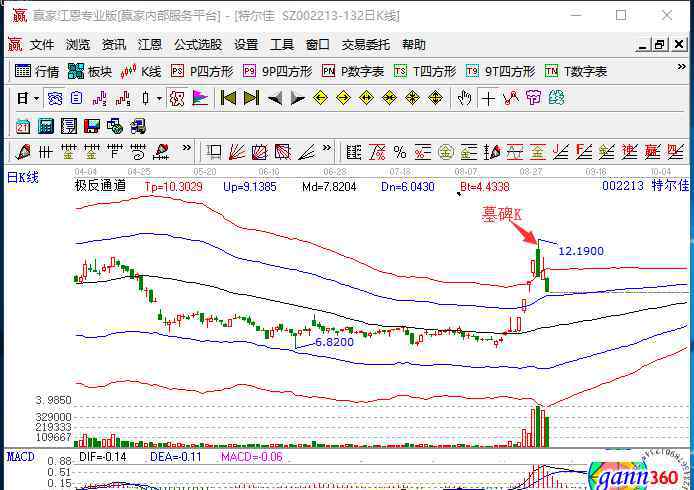Switch to the 行情 quotes view

37,71
